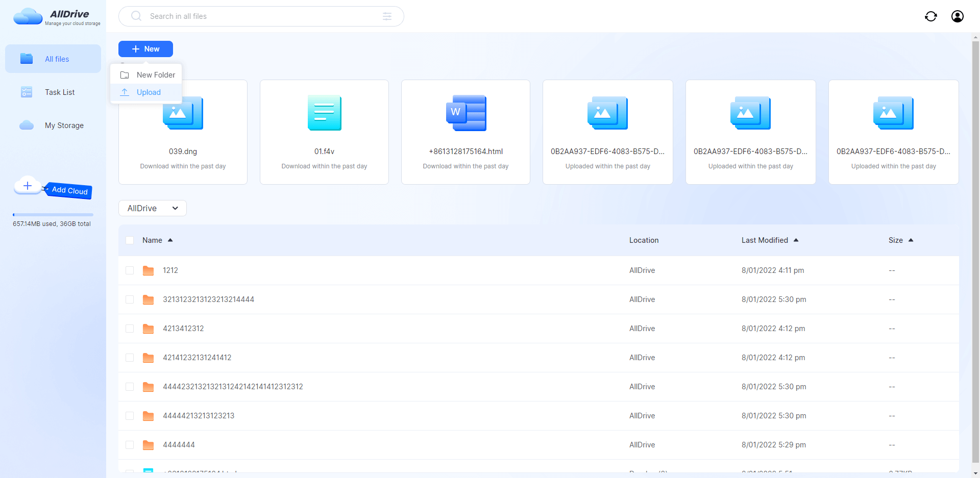Open the last 0B2AA937-EDF6 image card
The image size is (980, 478).
pos(894,132)
